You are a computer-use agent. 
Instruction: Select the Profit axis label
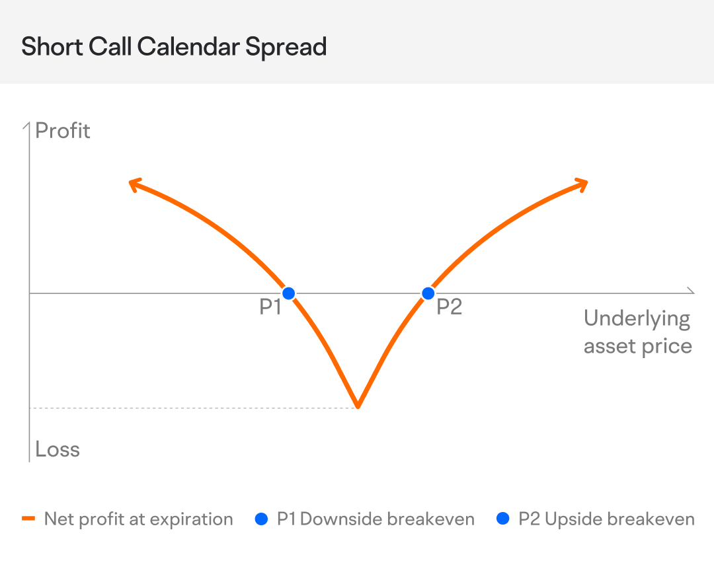click(63, 131)
